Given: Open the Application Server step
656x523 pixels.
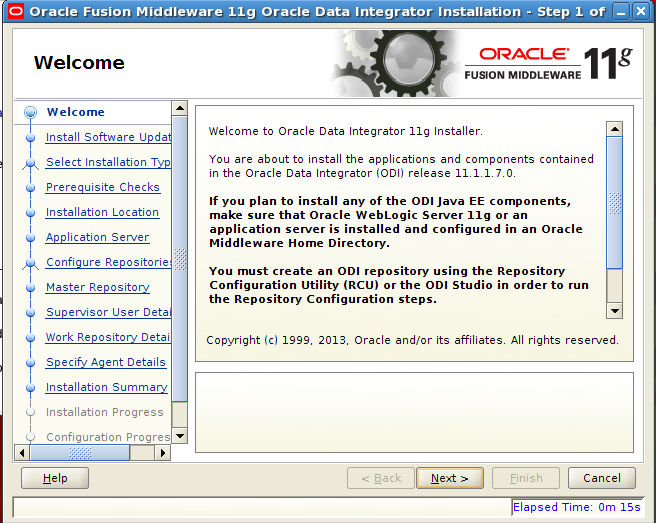Looking at the screenshot, I should pos(97,237).
